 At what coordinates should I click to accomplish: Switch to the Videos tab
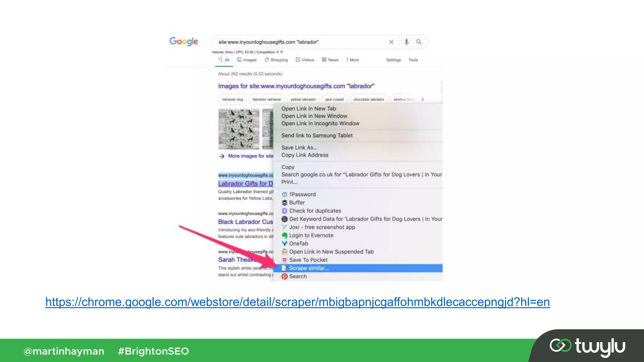[x=305, y=60]
